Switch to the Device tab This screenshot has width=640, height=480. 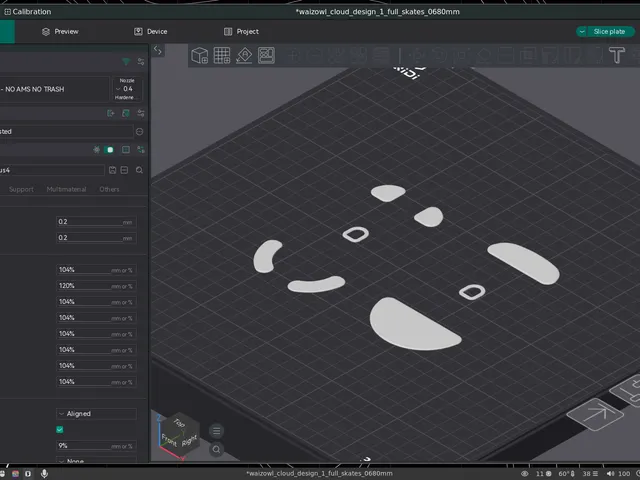tap(151, 31)
